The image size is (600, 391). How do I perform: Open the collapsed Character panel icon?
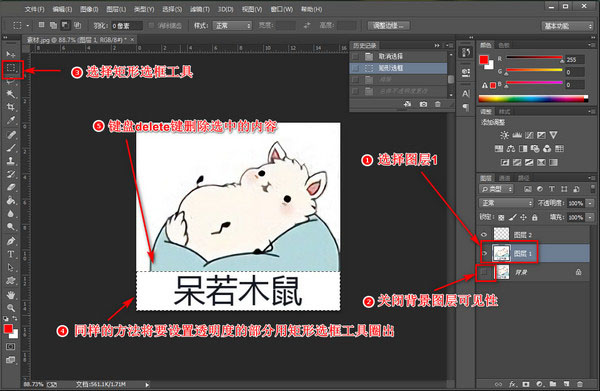(466, 93)
